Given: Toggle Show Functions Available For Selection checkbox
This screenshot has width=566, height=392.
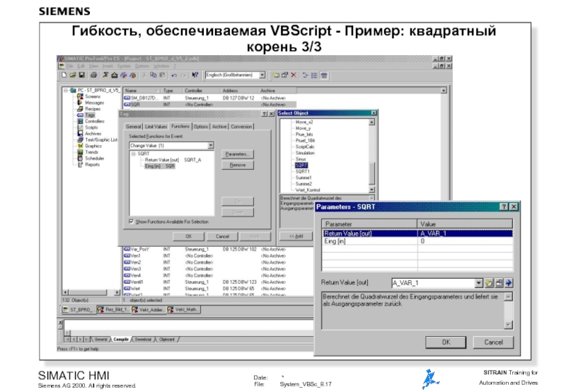Looking at the screenshot, I should (131, 221).
